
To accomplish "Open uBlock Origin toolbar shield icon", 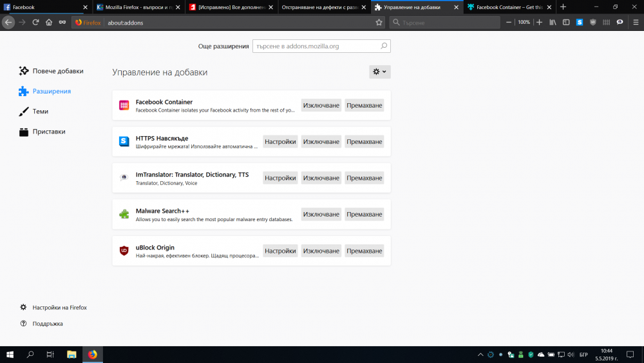I will pyautogui.click(x=592, y=23).
